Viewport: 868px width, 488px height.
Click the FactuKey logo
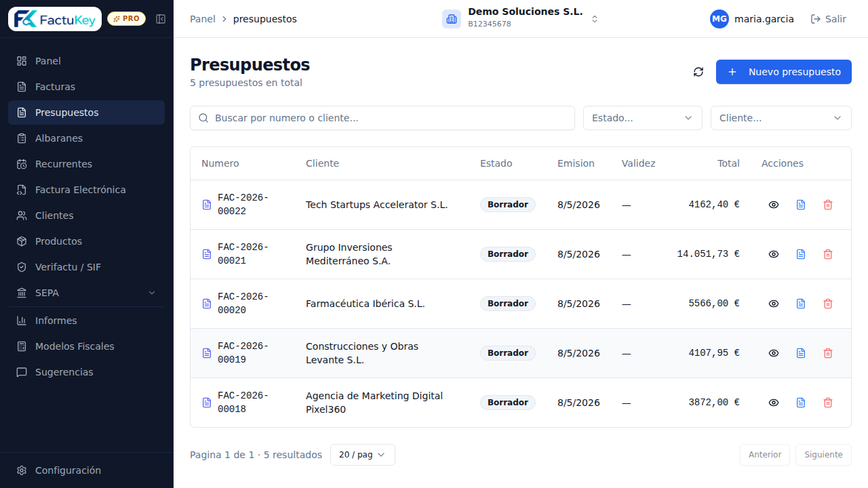coord(55,19)
